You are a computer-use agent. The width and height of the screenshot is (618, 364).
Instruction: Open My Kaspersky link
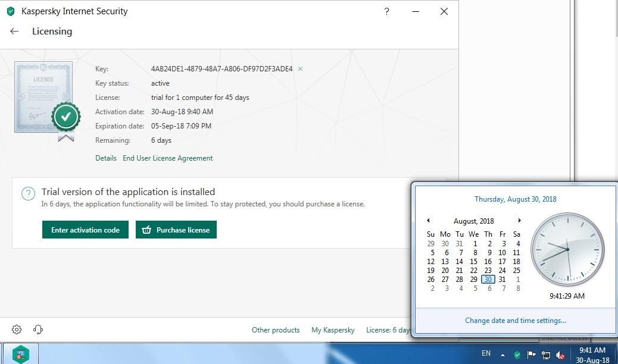(x=333, y=330)
